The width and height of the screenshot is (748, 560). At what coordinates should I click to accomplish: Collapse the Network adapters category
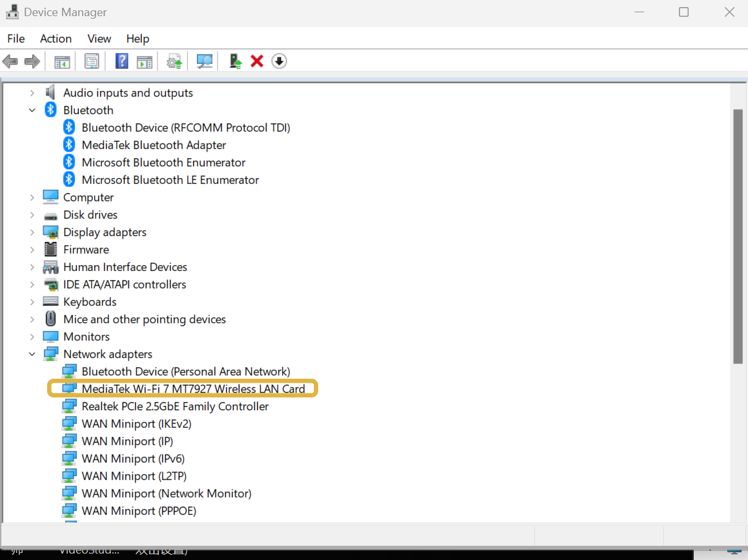pyautogui.click(x=32, y=354)
